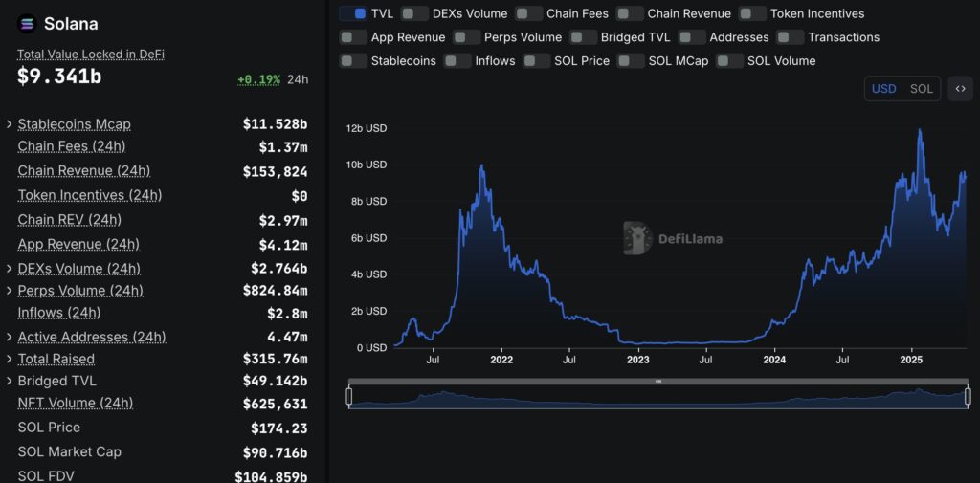Click the $90.716b SOL Market Cap value
This screenshot has width=980, height=483.
275,451
